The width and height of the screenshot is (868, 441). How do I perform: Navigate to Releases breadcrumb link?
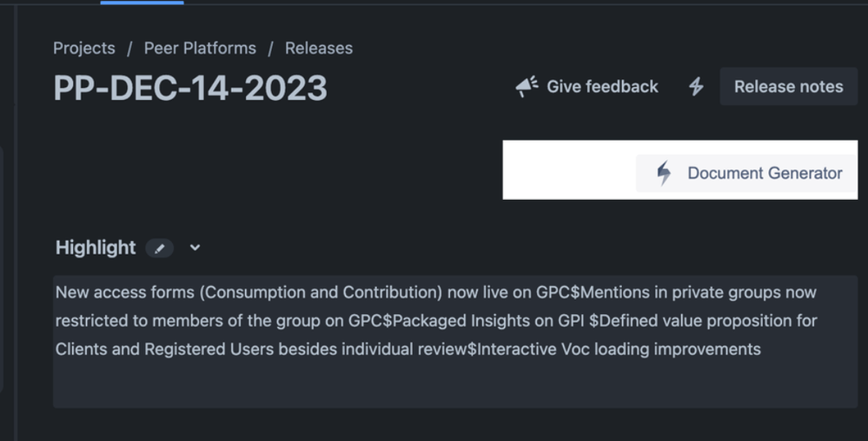(x=319, y=48)
